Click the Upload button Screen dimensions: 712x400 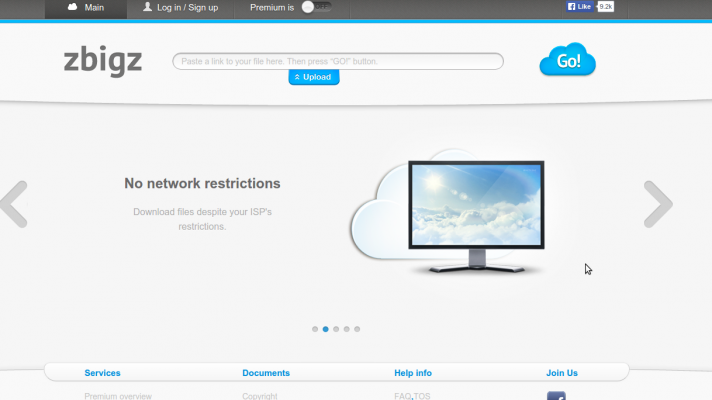tap(314, 77)
